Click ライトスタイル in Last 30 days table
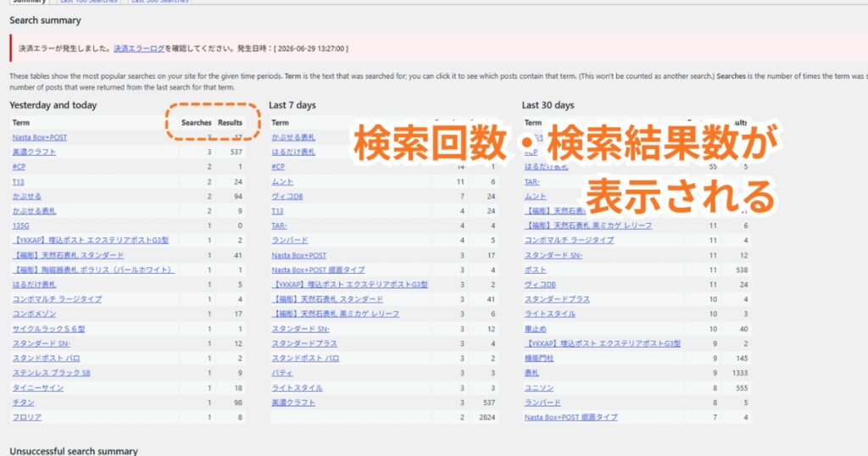 [549, 314]
